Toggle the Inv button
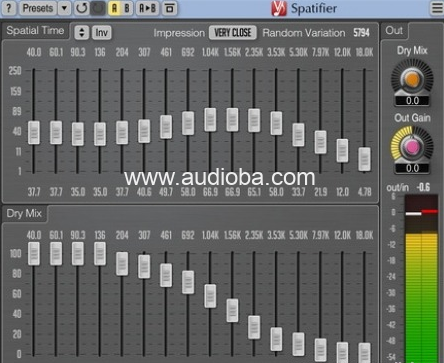This screenshot has height=363, width=444. click(101, 32)
